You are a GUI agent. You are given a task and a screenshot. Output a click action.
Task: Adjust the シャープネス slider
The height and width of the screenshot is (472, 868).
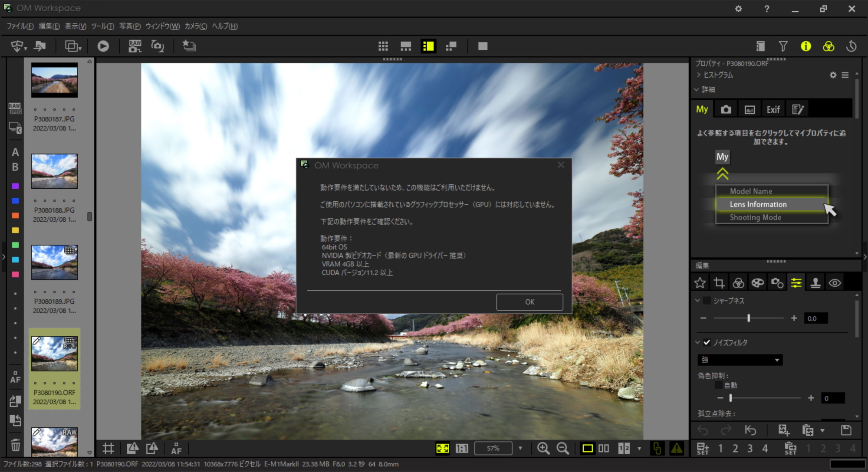tap(748, 318)
